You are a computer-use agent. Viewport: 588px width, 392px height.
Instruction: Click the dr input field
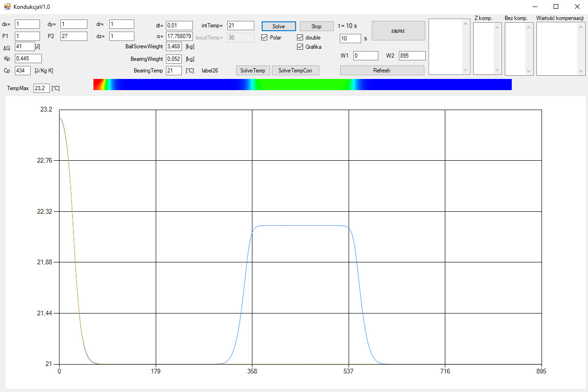tap(122, 24)
